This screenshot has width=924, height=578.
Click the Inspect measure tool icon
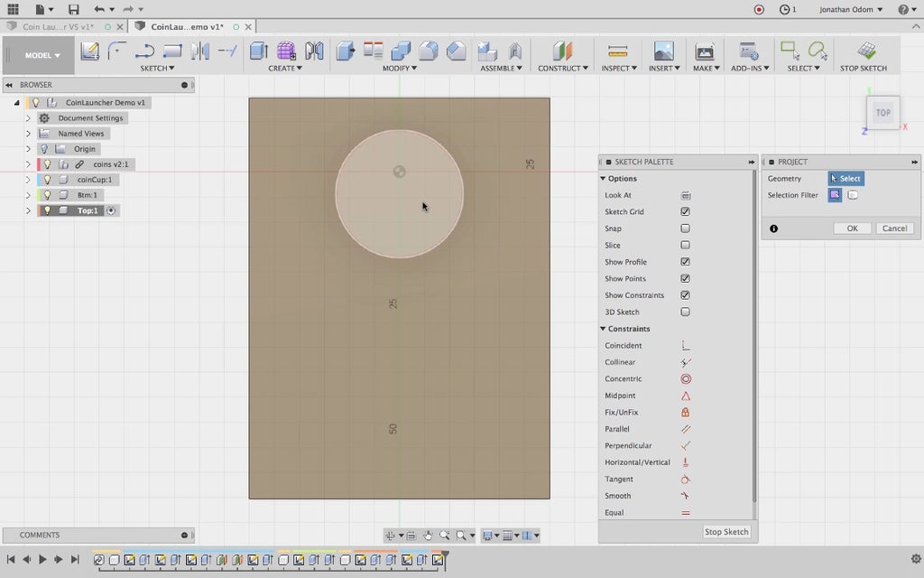pos(617,51)
